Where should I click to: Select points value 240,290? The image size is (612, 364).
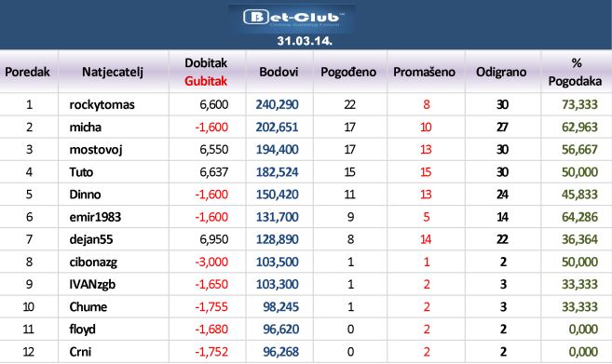[277, 104]
